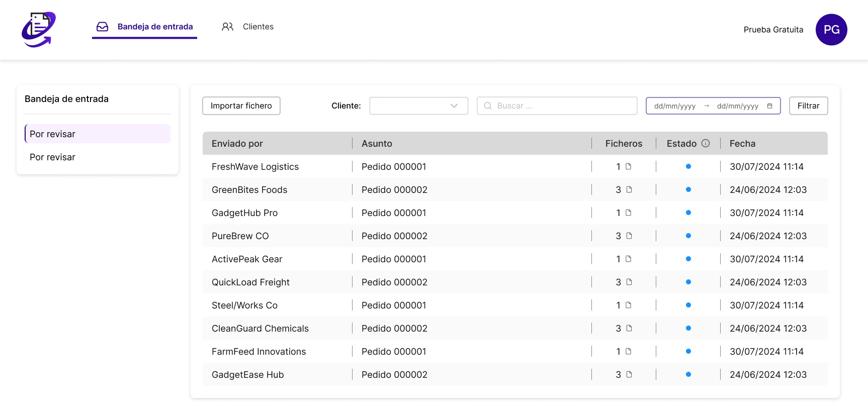Click the Asunto column header
Screen dimensions: 868x417
(377, 143)
